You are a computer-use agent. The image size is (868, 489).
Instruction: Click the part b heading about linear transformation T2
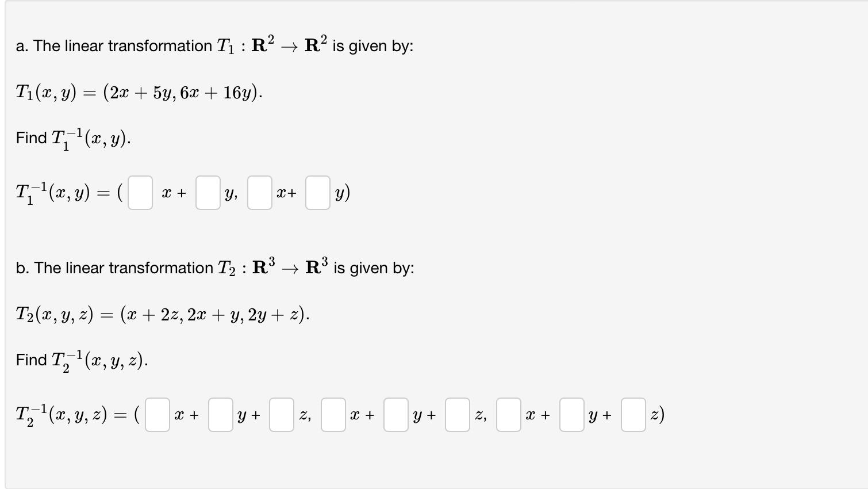click(x=215, y=266)
